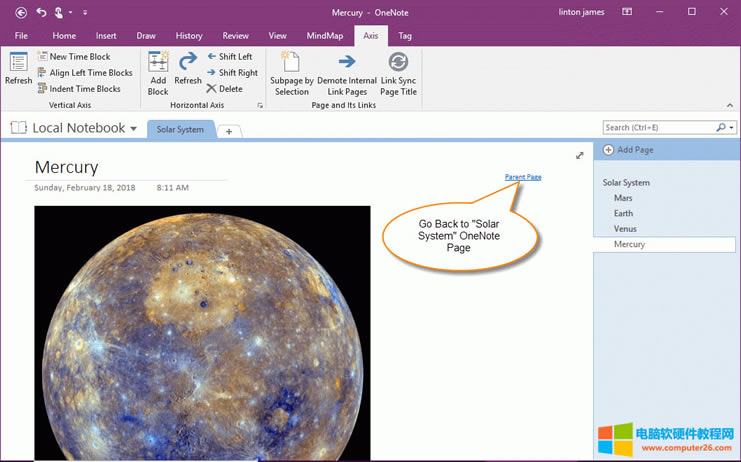Toggle full page view expand arrow
The image size is (741, 462).
point(580,155)
